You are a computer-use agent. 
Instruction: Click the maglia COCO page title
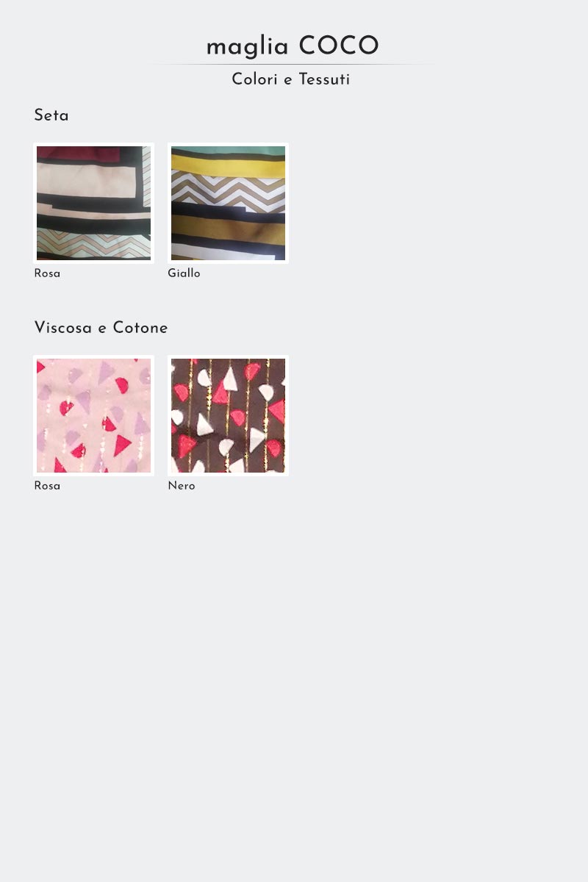(x=293, y=46)
